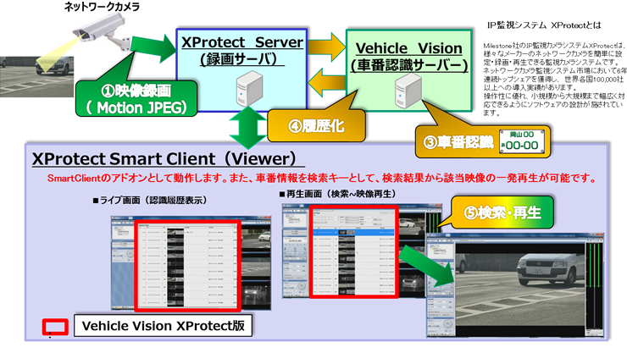Click the server tower icon in XProtect Server box
627x364 pixels.
pos(249,89)
